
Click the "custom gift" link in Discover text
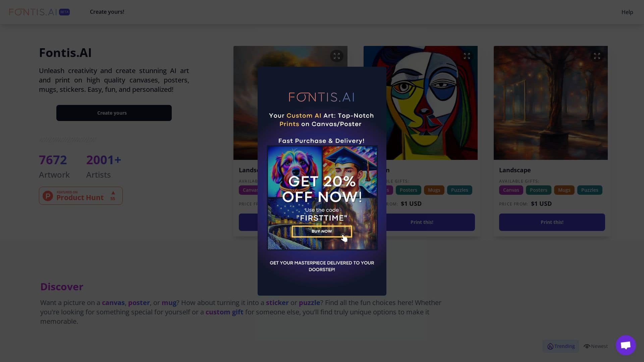pyautogui.click(x=224, y=312)
